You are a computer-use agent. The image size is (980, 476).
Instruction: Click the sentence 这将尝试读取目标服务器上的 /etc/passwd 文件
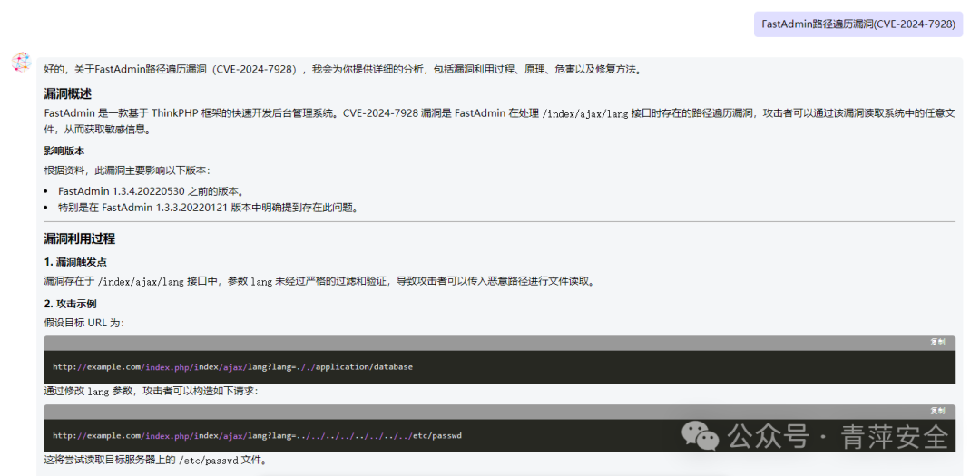tap(156, 461)
